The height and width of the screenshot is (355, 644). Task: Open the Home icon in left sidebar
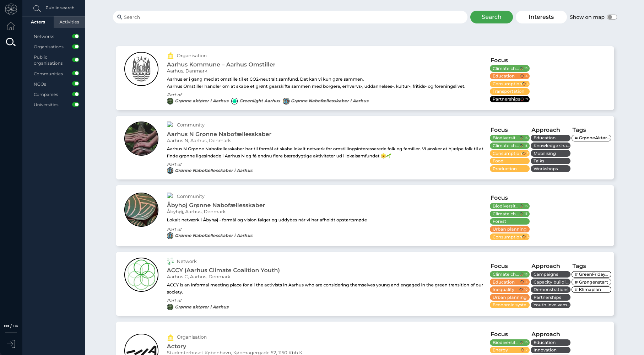11,26
